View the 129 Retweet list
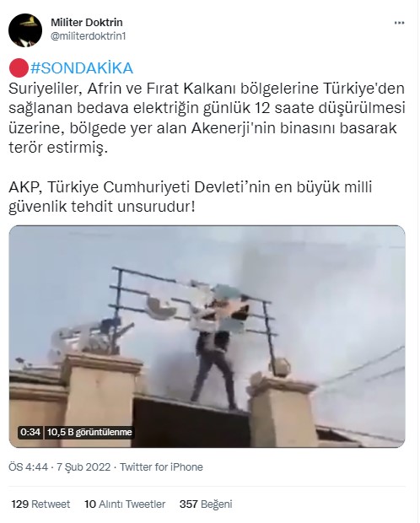The height and width of the screenshot is (523, 420). [40, 504]
